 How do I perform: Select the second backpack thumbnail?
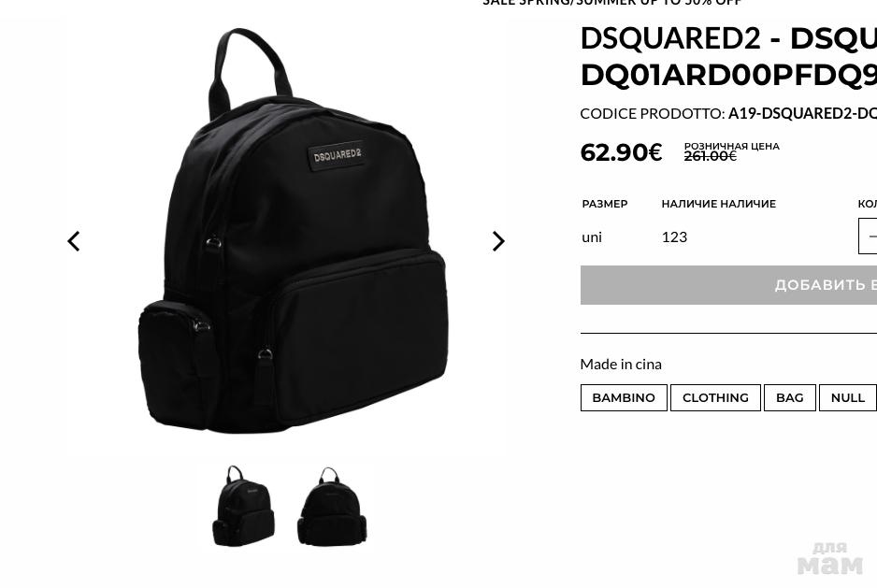(332, 507)
